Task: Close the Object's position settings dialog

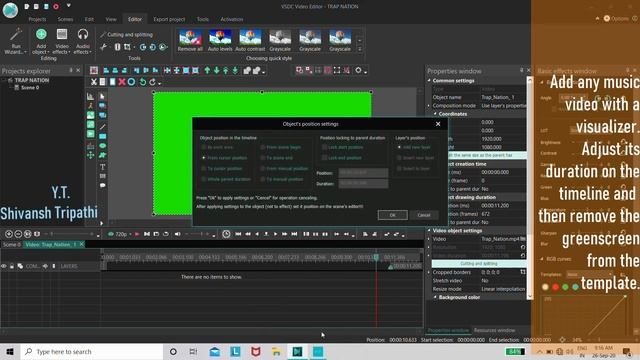Action: coord(438,124)
